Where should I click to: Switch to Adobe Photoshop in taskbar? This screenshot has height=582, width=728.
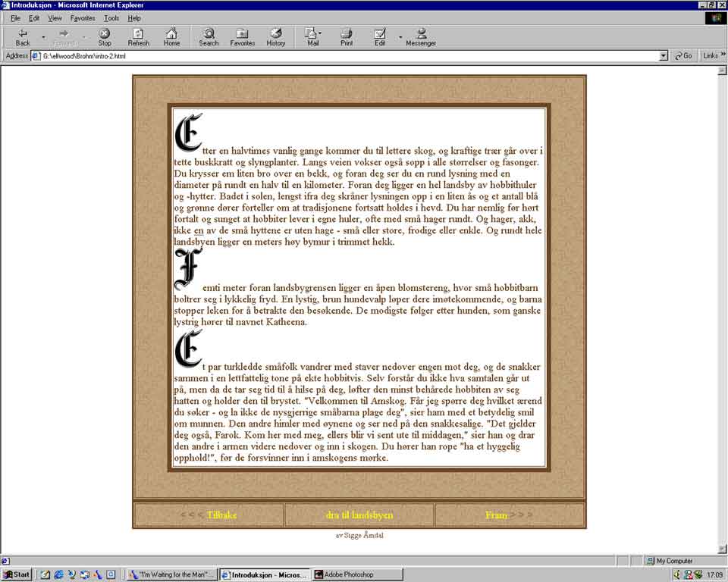[356, 574]
